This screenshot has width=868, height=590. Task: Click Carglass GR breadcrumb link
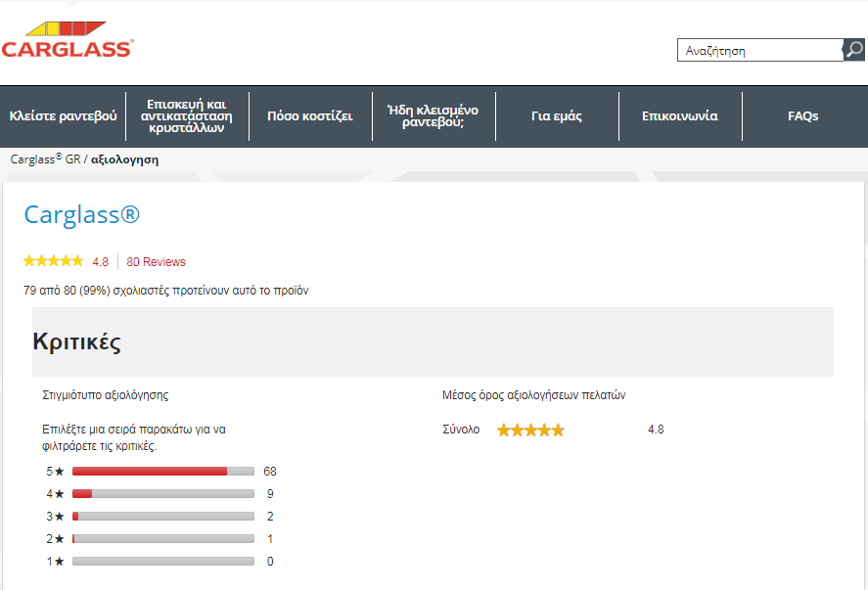tap(45, 159)
